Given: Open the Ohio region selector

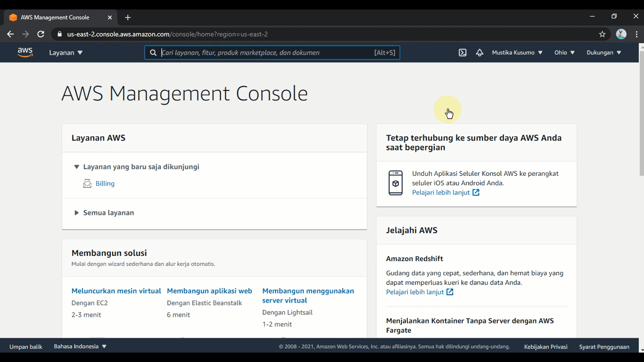Looking at the screenshot, I should 564,53.
